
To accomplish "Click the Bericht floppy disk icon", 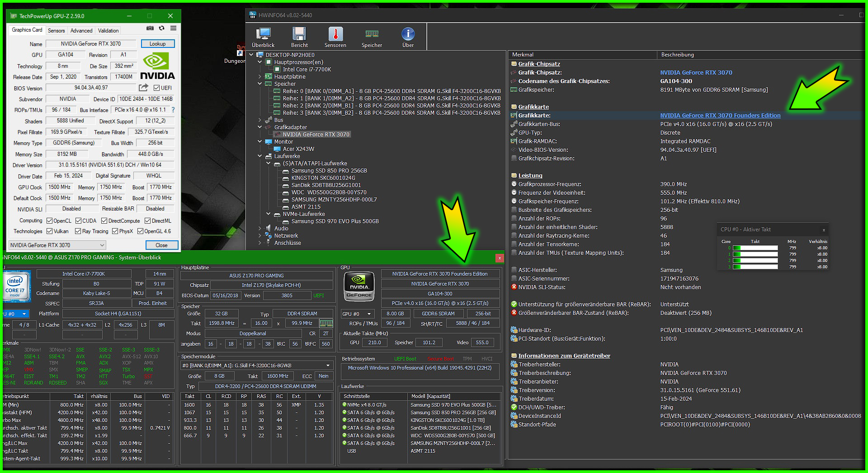I will tap(299, 34).
